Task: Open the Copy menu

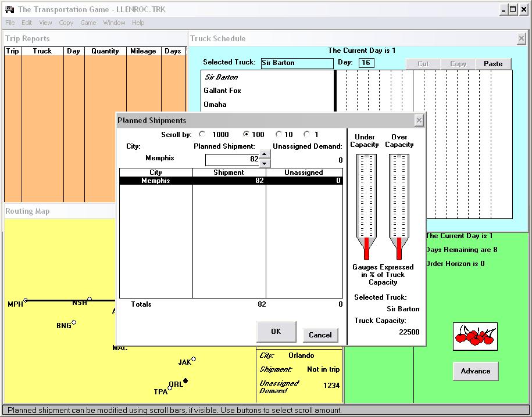Action: point(66,23)
